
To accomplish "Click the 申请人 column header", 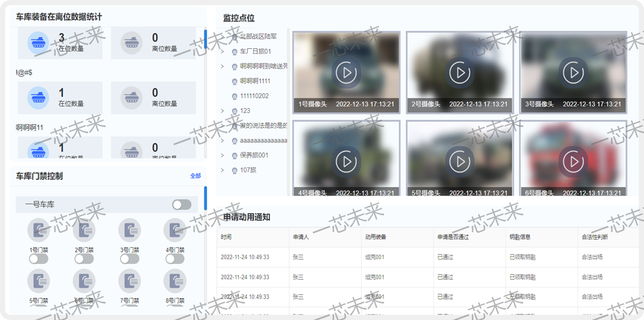I will [301, 237].
